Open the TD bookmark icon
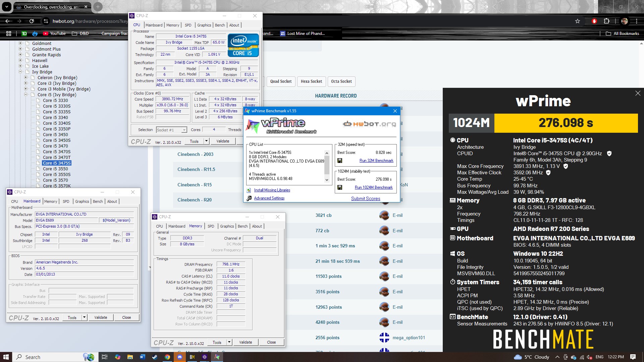Image resolution: width=644 pixels, height=362 pixels. coord(24,34)
